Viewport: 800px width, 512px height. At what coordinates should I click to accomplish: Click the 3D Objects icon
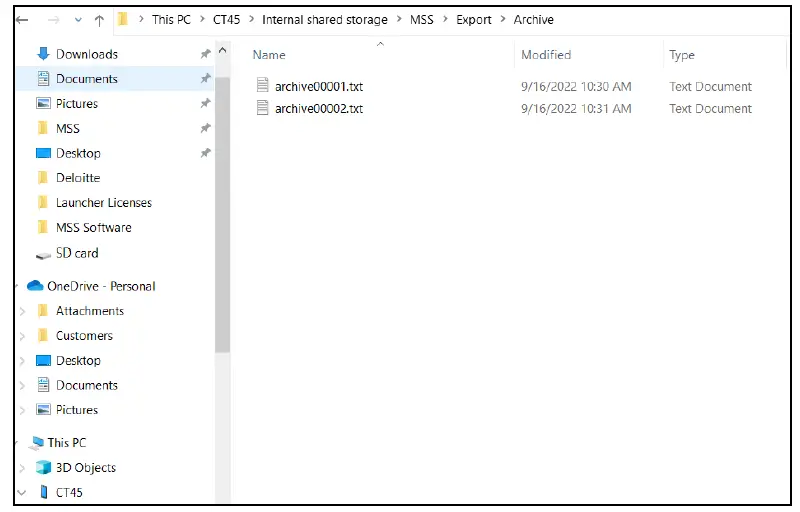(43, 467)
